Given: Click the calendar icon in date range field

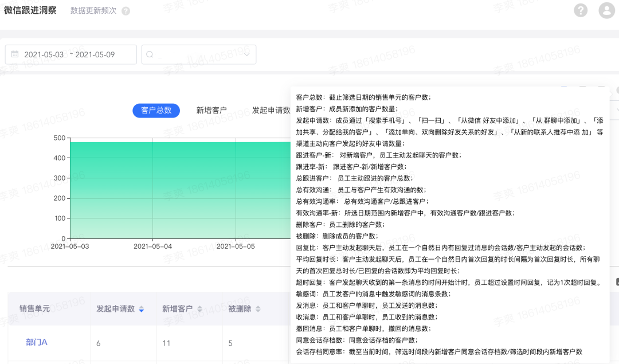Looking at the screenshot, I should point(15,54).
